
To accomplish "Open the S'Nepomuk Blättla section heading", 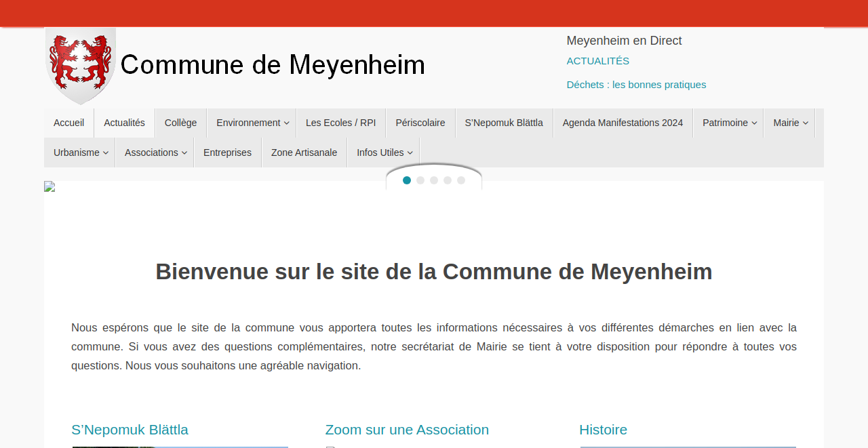I will coord(130,430).
